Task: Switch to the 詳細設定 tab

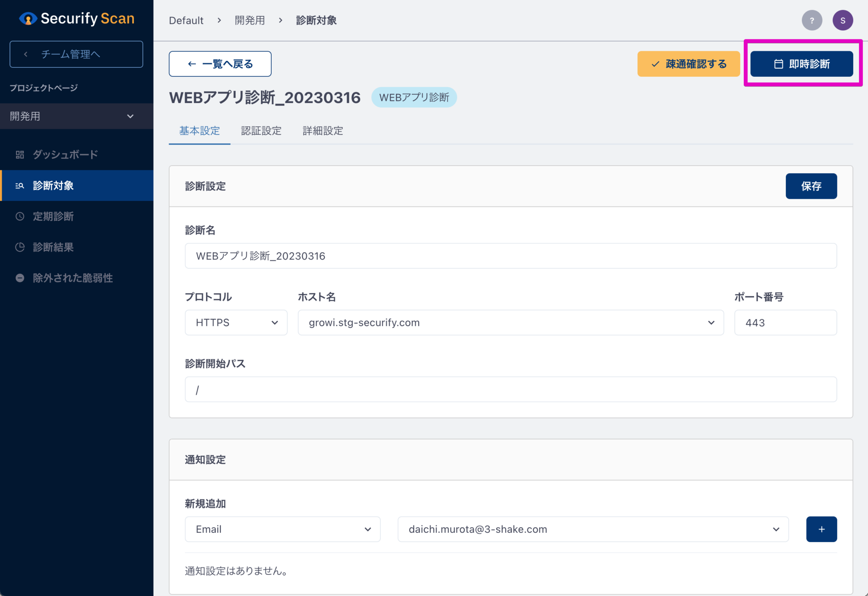Action: click(323, 131)
